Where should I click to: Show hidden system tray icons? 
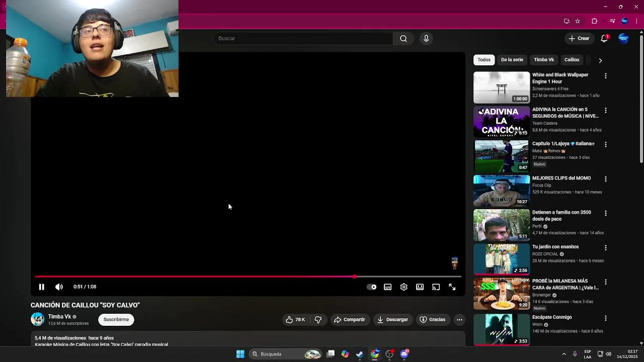563,354
